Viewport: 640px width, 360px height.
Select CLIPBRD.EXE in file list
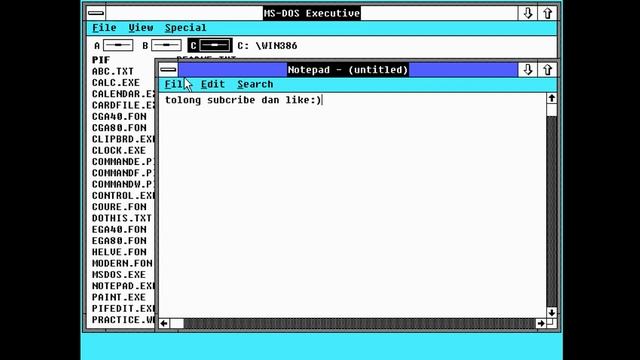123,139
